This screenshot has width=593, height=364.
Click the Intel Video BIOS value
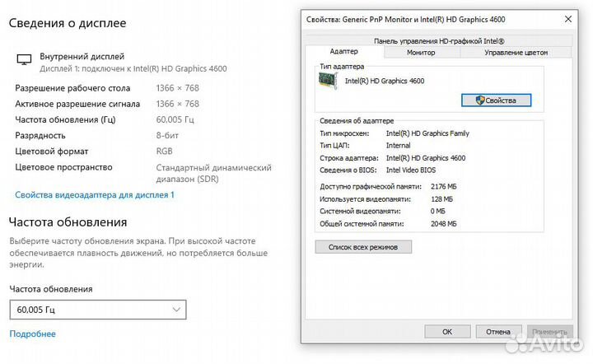[411, 170]
